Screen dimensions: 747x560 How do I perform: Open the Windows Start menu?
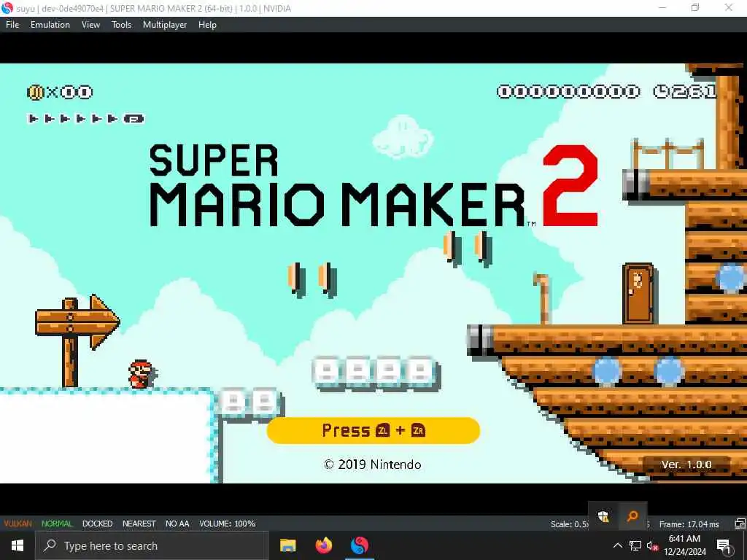18,545
